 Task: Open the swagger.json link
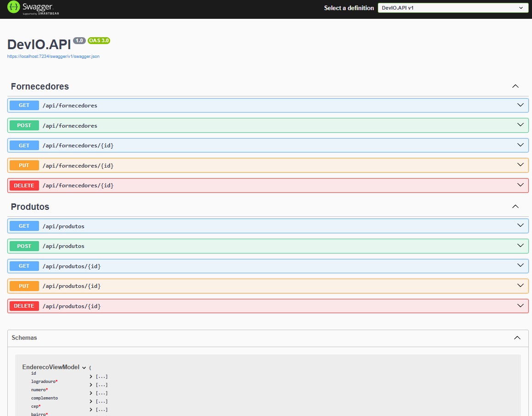[53, 56]
